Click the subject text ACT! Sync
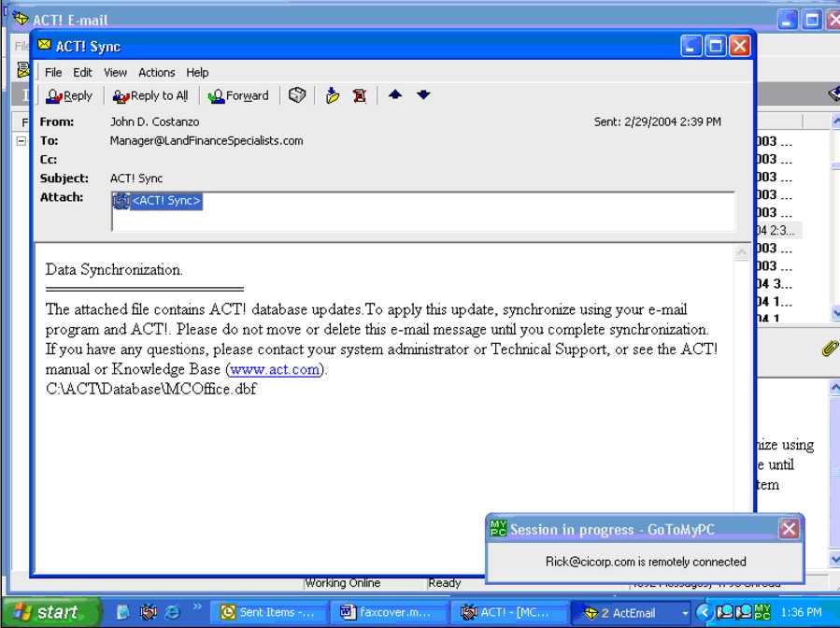840x628 pixels. click(136, 178)
